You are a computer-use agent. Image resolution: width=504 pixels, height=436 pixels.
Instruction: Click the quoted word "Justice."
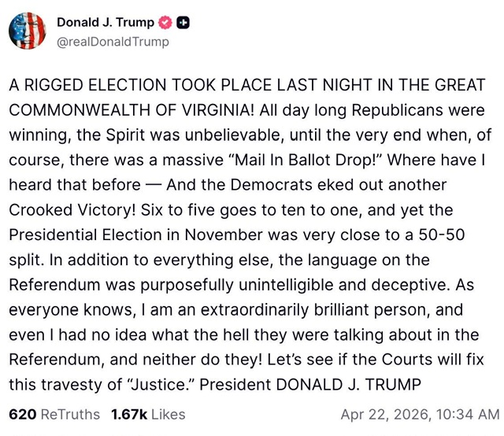(179, 386)
